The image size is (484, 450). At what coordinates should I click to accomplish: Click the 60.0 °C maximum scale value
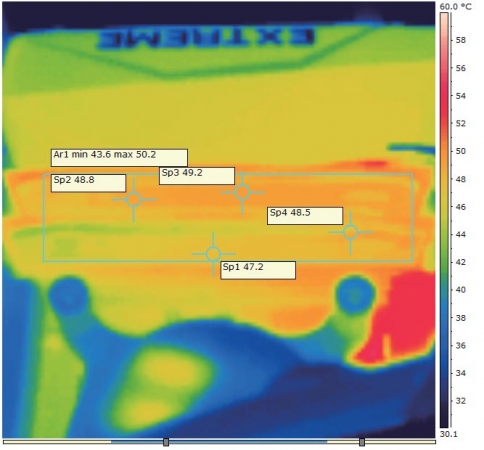point(456,7)
